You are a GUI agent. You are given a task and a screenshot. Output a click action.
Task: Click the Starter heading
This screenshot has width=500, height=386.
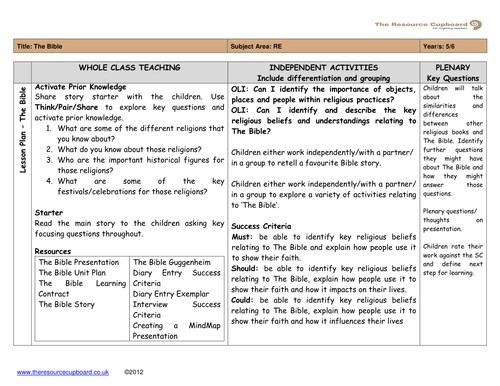point(49,213)
